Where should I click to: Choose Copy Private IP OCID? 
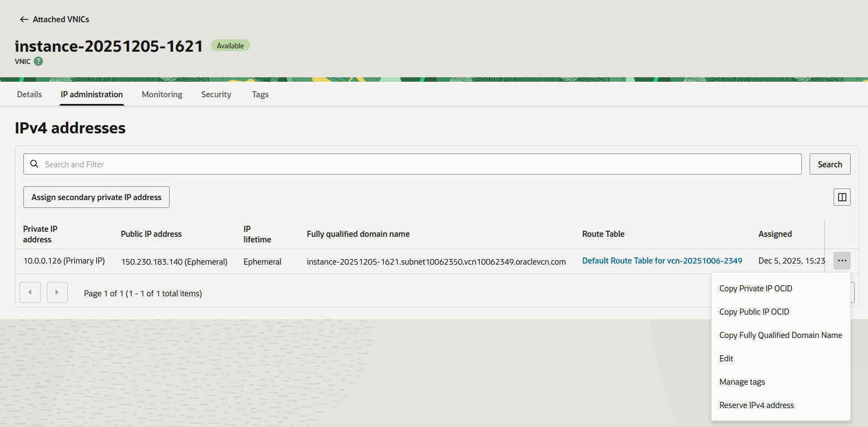[x=756, y=289]
